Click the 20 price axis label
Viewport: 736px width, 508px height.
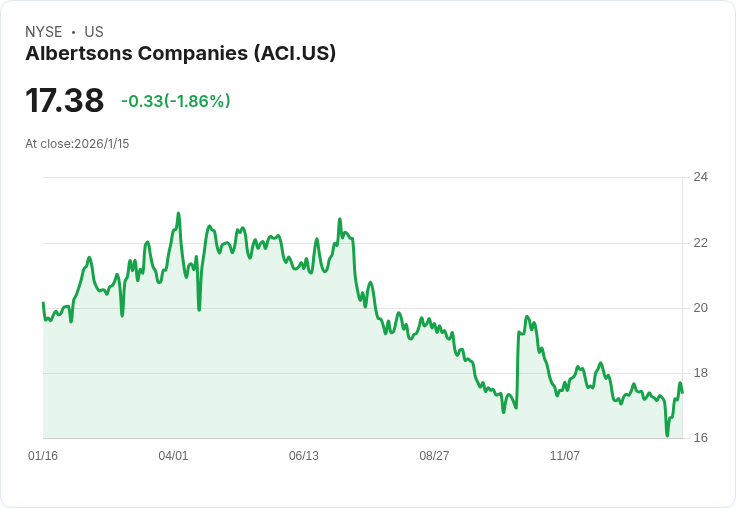tap(700, 308)
